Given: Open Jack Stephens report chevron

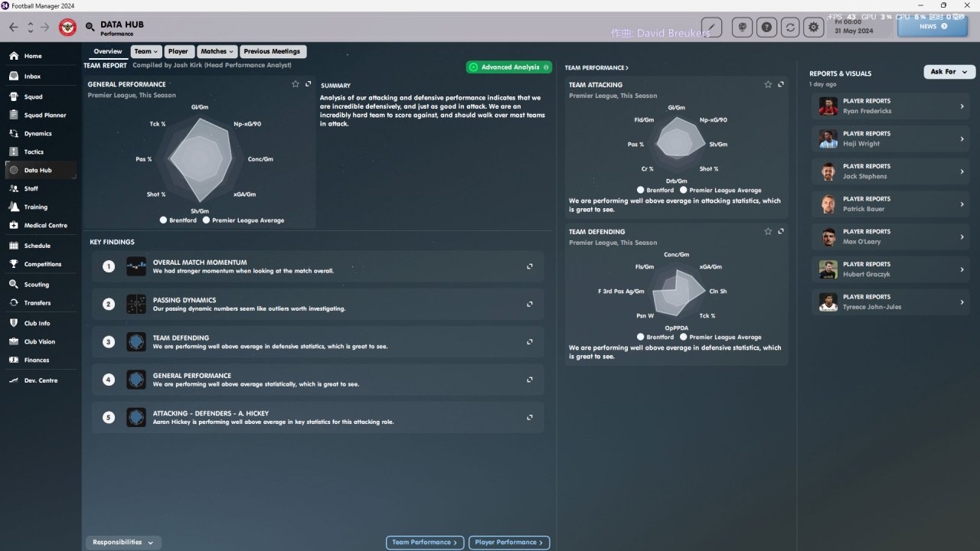Looking at the screenshot, I should click(x=962, y=171).
